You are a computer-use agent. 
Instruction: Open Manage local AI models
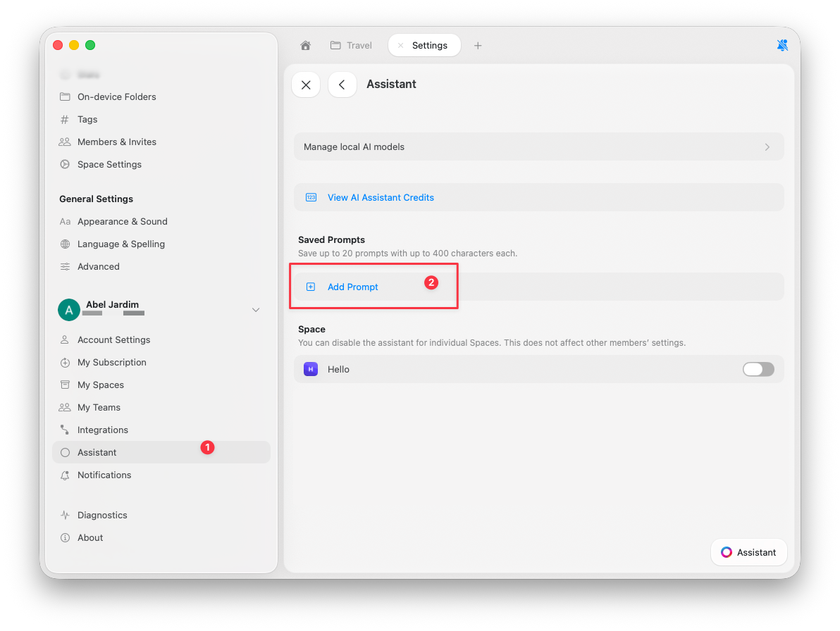click(538, 146)
